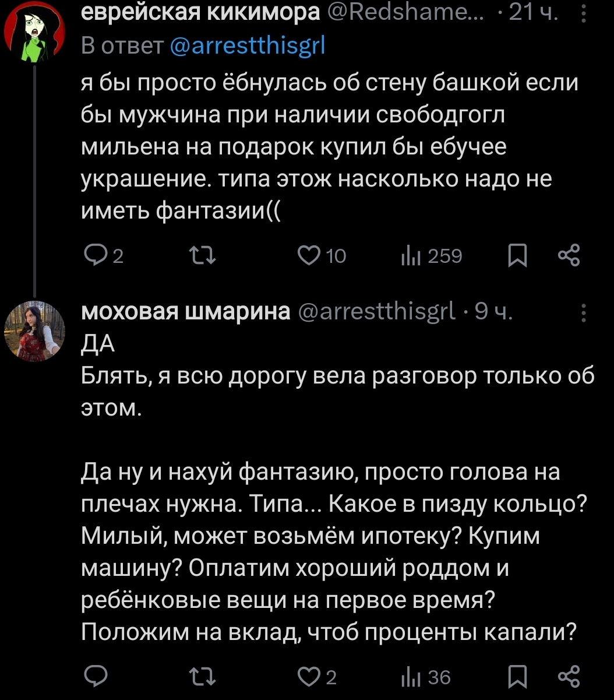Open profile of еврейская кикимора
Image resolution: width=614 pixels, height=700 pixels.
[200, 13]
